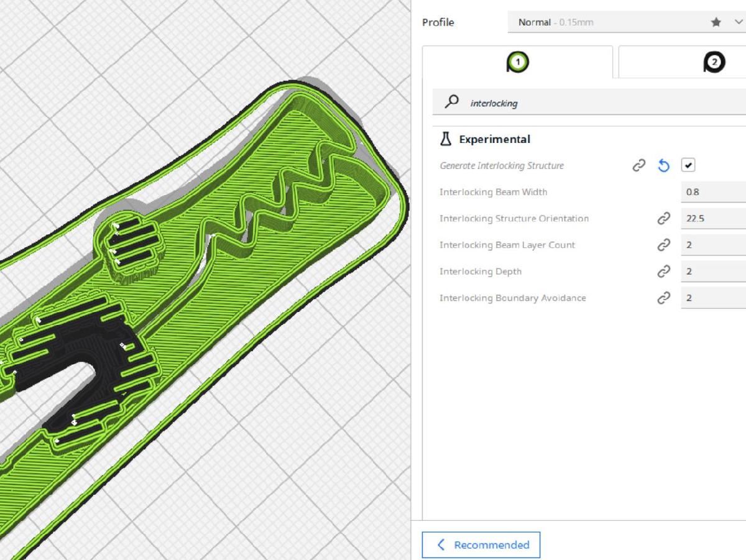Disable Generate Interlocking Structure

(x=688, y=165)
